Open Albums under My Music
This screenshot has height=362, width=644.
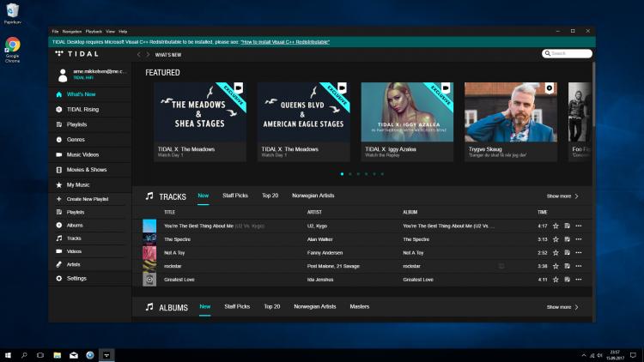coord(75,226)
